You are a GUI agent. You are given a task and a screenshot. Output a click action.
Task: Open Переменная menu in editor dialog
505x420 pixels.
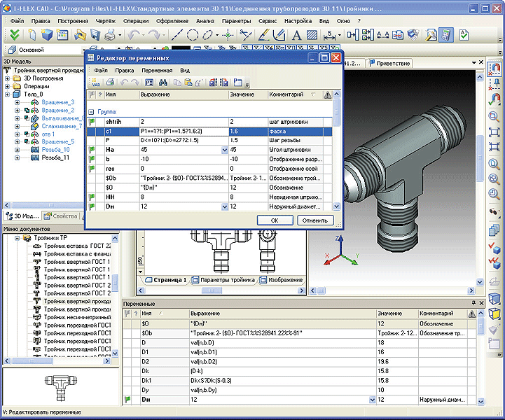[x=157, y=71]
